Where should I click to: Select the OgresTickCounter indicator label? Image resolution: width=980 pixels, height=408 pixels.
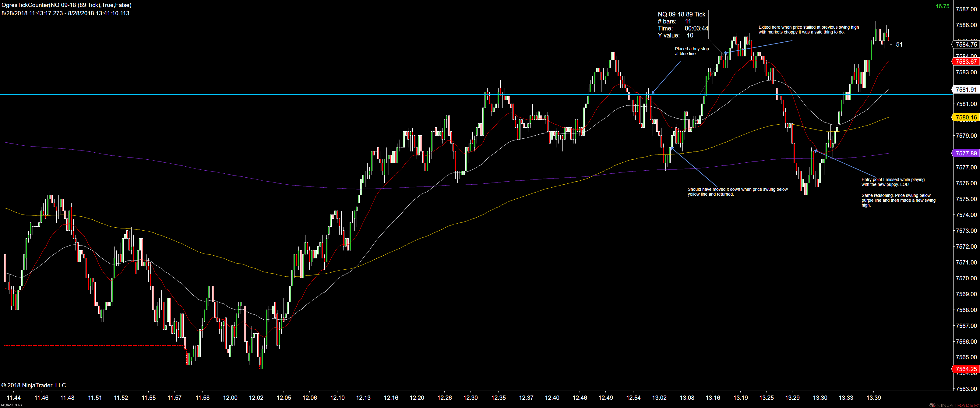67,5
